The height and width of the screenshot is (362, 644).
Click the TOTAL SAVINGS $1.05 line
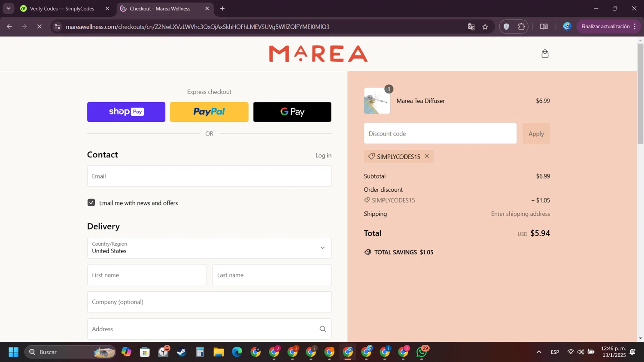[x=399, y=252]
